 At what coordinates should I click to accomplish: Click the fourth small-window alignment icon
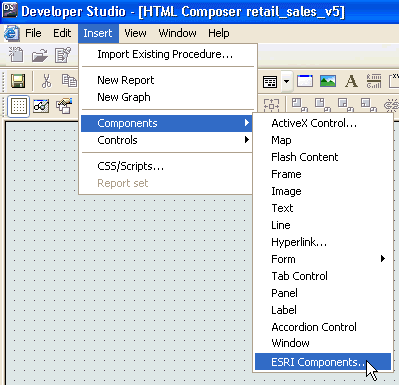pos(369,104)
